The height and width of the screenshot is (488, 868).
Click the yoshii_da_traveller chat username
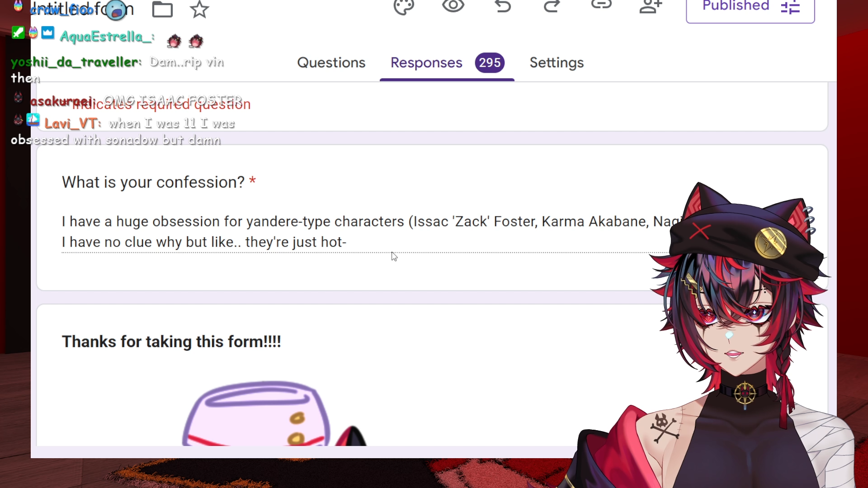(x=75, y=62)
